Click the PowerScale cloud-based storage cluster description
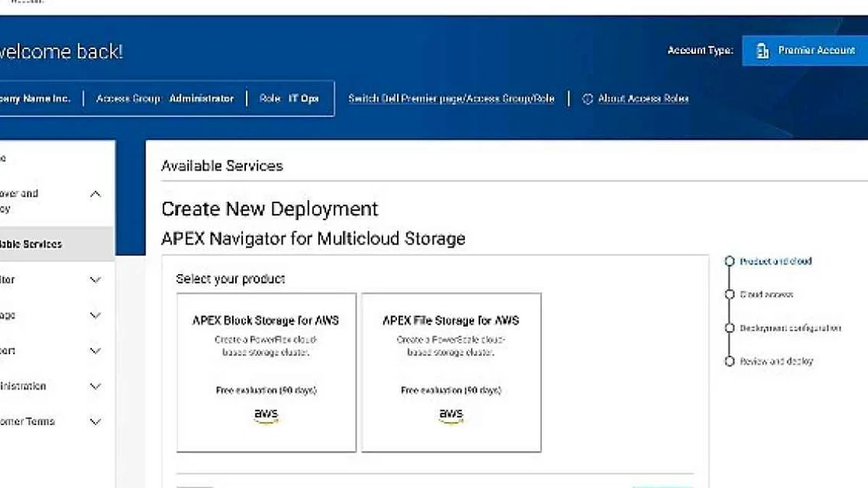This screenshot has height=488, width=868. 451,346
